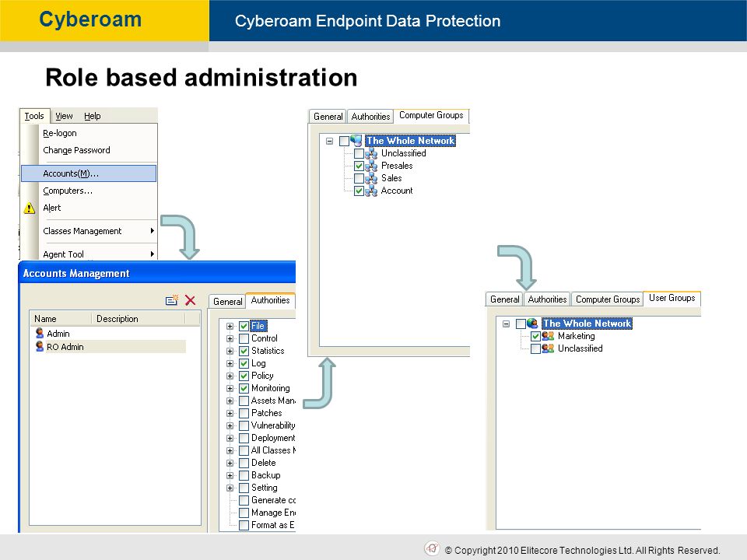Select the Admin account name
The height and width of the screenshot is (560, 747).
pyautogui.click(x=58, y=334)
